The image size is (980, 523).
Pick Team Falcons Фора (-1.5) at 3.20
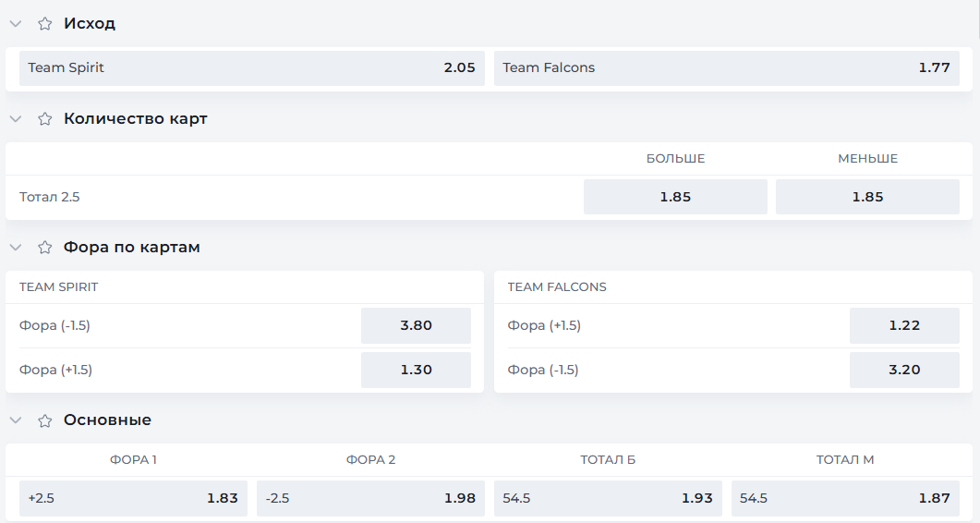[904, 370]
